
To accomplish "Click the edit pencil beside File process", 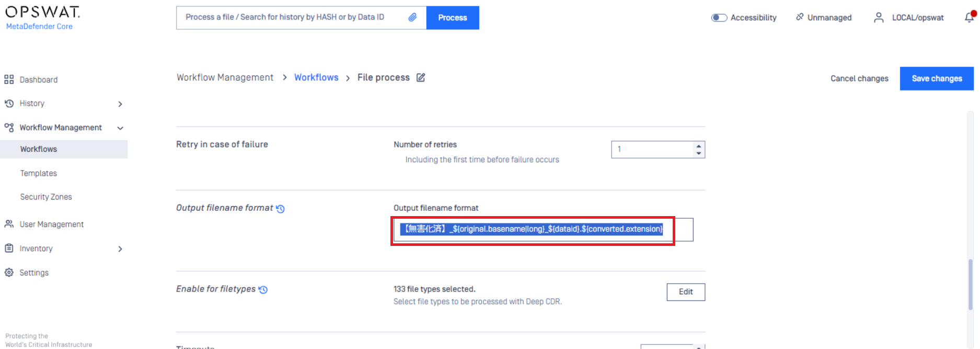I will click(x=421, y=77).
